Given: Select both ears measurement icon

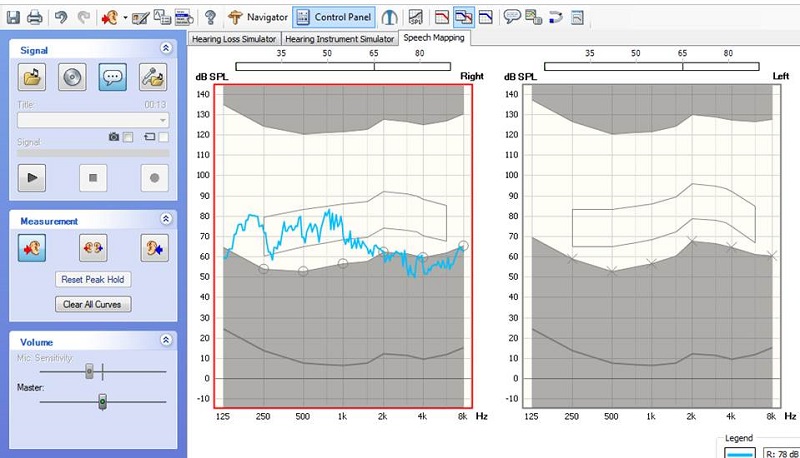Looking at the screenshot, I should tap(93, 248).
